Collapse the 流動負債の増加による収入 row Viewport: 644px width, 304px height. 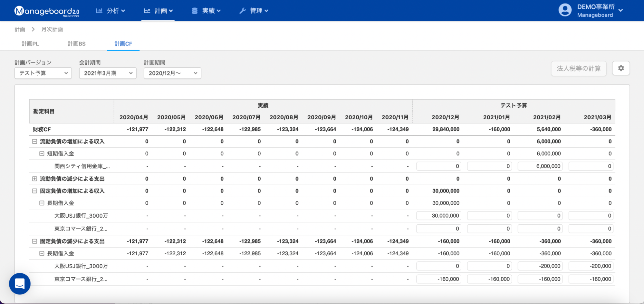tap(34, 142)
